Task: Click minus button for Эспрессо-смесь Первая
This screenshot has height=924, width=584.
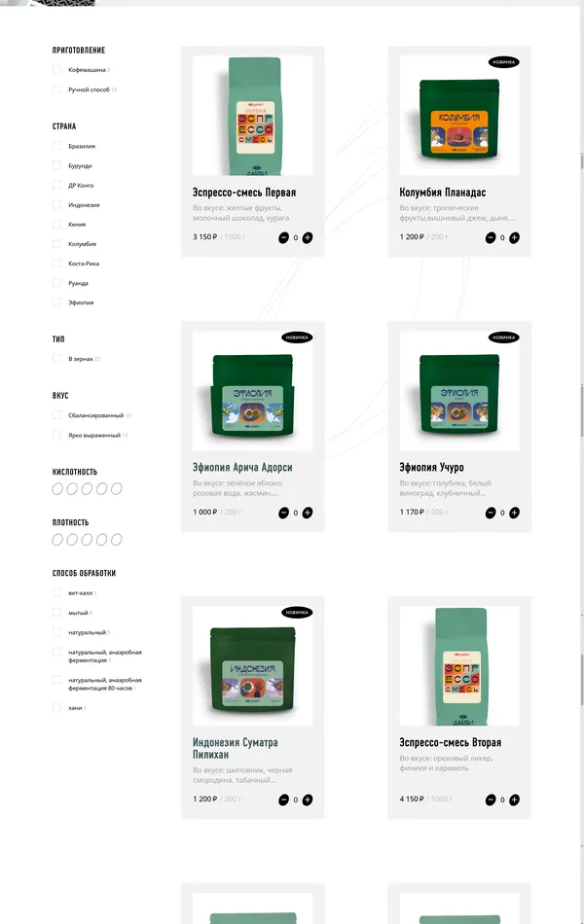Action: 283,238
